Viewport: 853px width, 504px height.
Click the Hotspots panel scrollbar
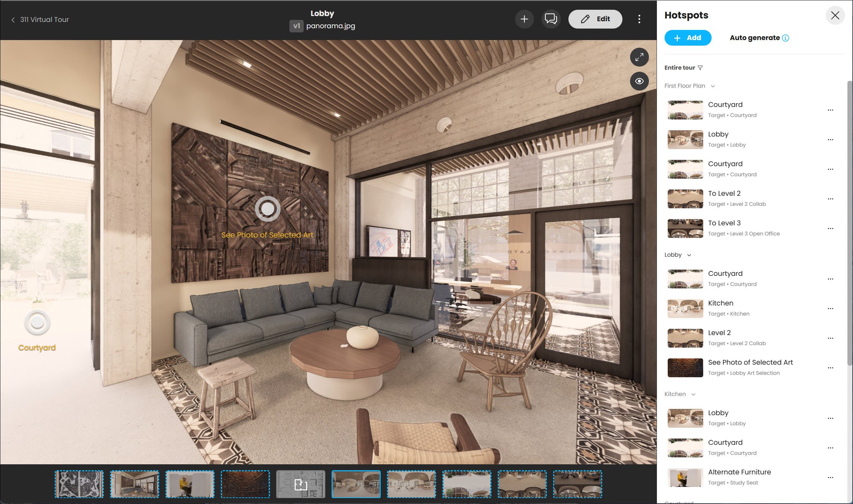850,223
